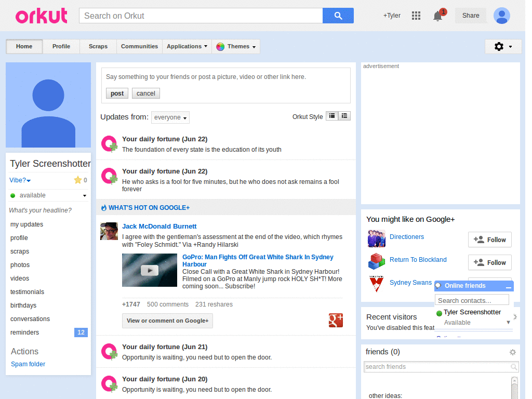The width and height of the screenshot is (532, 399).
Task: Open the friends panel gear icon
Action: pos(513,352)
